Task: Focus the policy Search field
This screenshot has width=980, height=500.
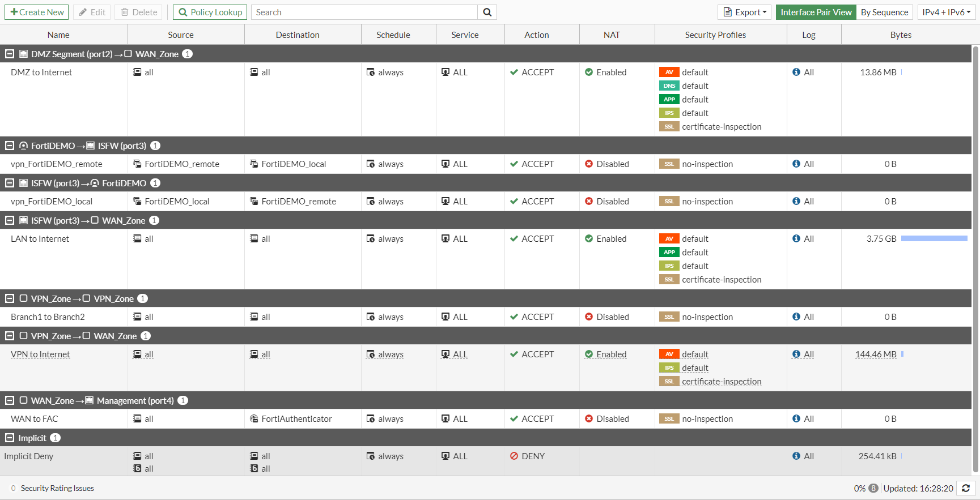Action: (x=364, y=12)
